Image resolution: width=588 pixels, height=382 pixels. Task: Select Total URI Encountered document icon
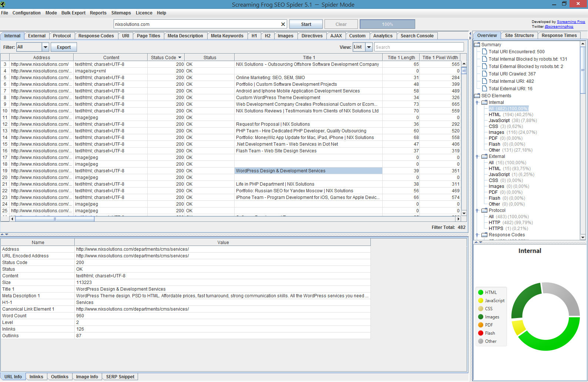point(484,52)
